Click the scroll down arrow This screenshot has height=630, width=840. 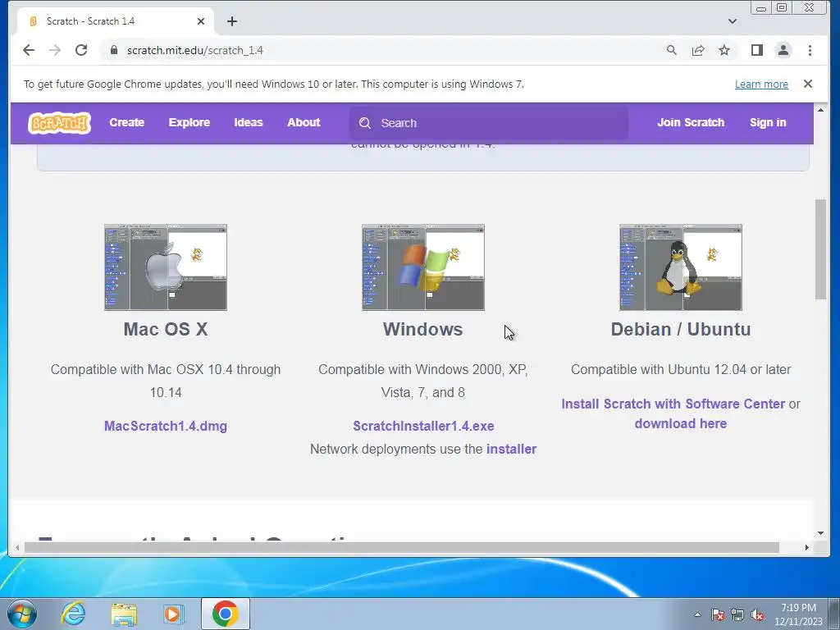(x=820, y=533)
